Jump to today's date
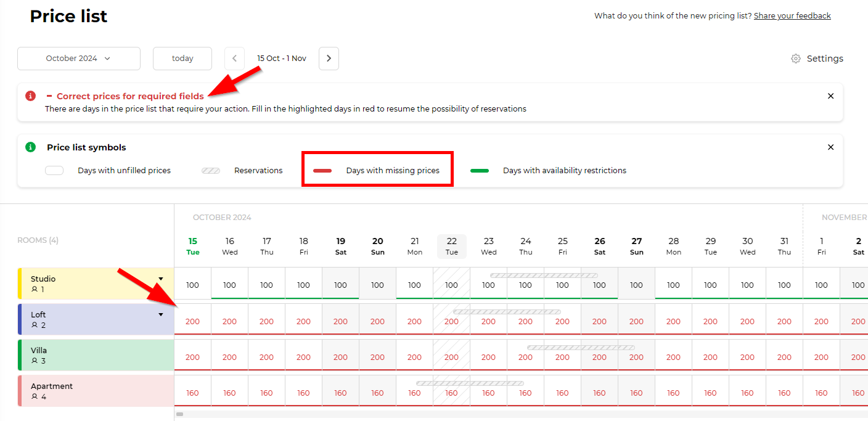Viewport: 868px width, 421px height. [182, 59]
